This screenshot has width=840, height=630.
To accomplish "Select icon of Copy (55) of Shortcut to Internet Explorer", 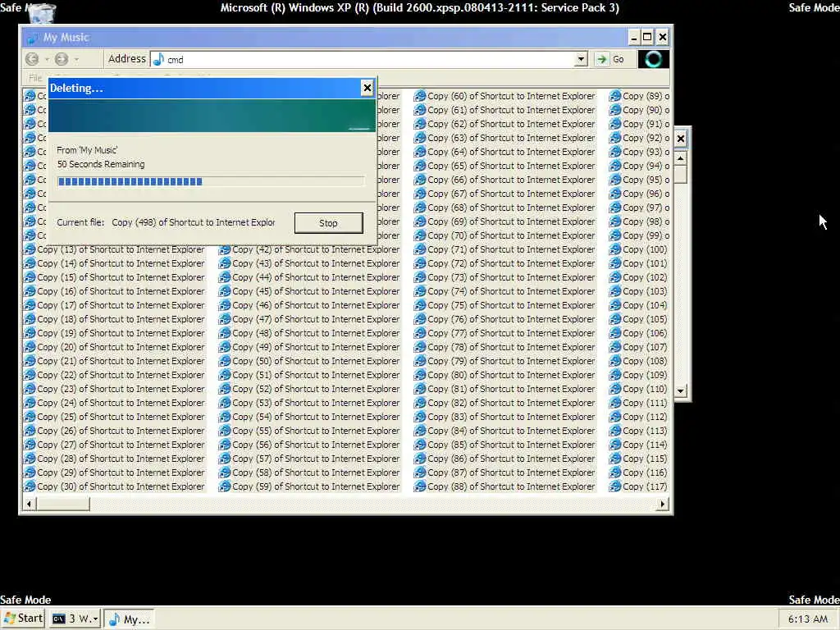I will pos(225,431).
